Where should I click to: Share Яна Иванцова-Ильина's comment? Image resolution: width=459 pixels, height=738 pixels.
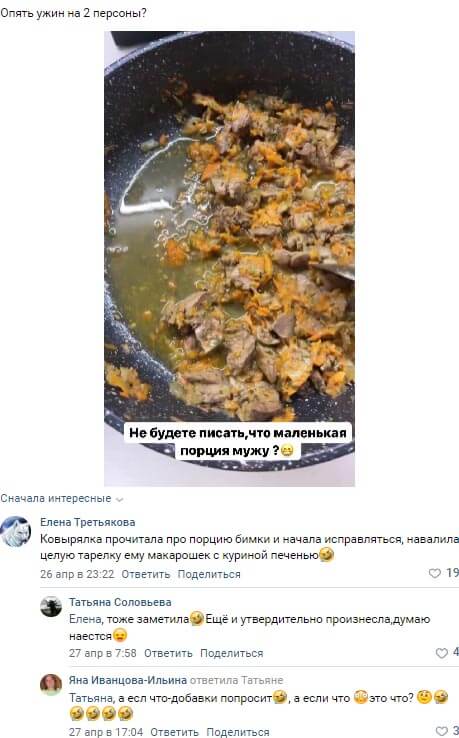pos(238,732)
